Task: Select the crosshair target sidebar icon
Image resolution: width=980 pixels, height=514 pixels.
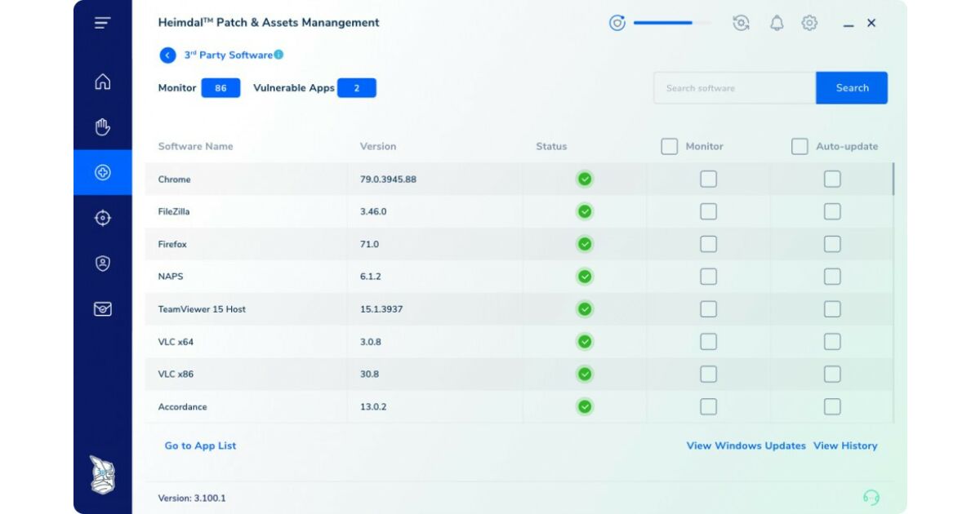Action: [102, 218]
